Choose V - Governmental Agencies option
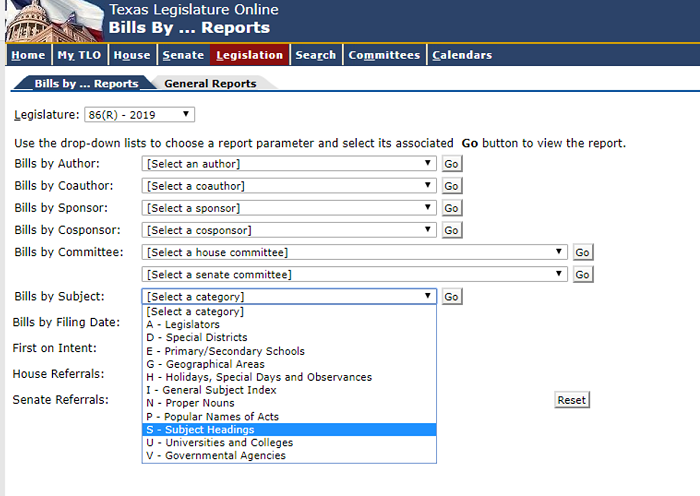The image size is (700, 496). (289, 455)
